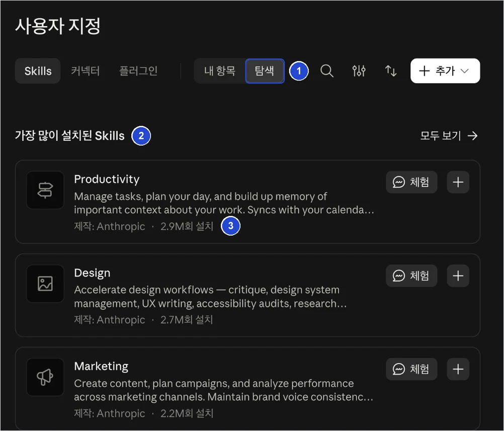The image size is (504, 431).
Task: Select the 내 항목 toggle option
Action: coord(220,71)
